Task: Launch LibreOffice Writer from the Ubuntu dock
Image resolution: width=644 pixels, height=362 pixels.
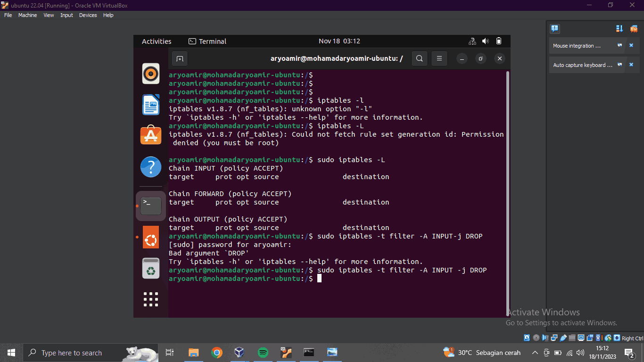Action: (x=151, y=105)
